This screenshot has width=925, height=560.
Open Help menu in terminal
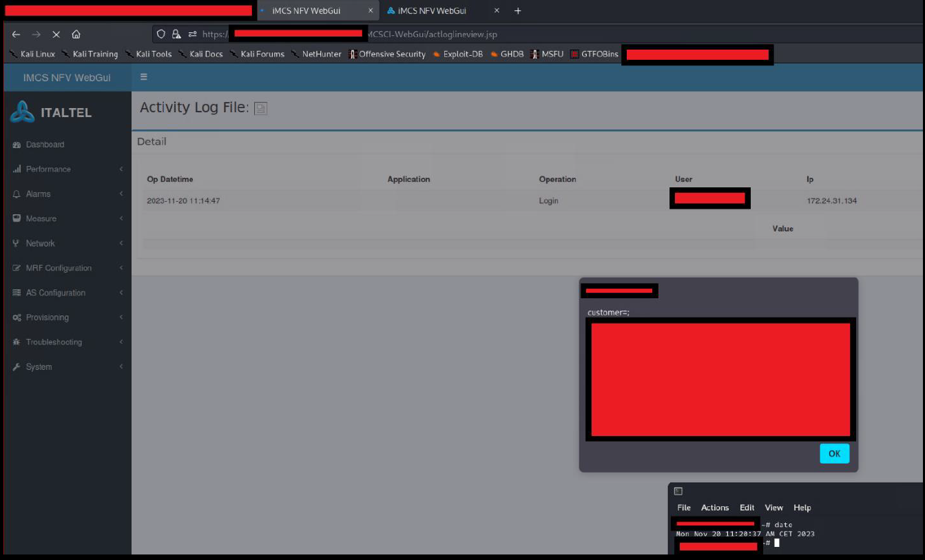(x=802, y=508)
